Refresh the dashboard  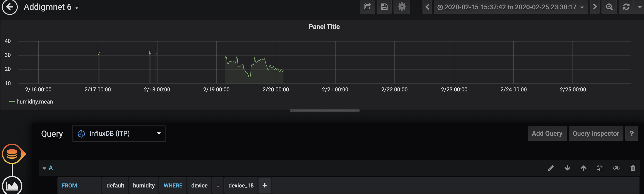tap(626, 7)
